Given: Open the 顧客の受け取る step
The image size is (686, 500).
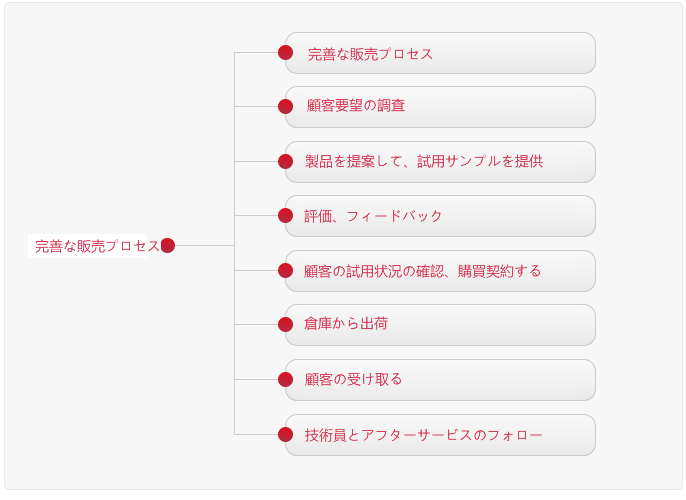Looking at the screenshot, I should [440, 380].
